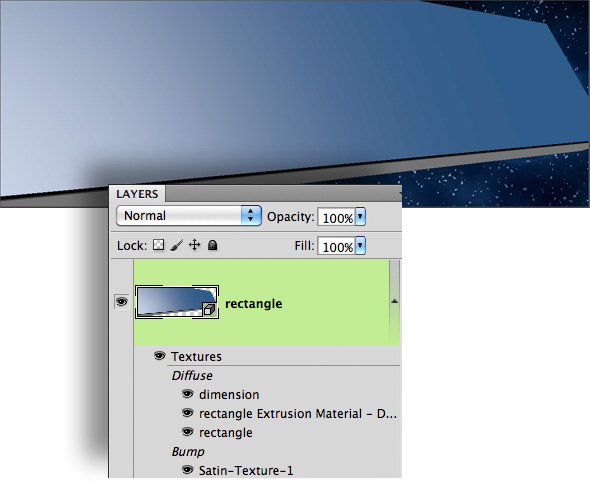Click the Fill 100% value field
Image resolution: width=590 pixels, height=486 pixels.
click(x=337, y=246)
